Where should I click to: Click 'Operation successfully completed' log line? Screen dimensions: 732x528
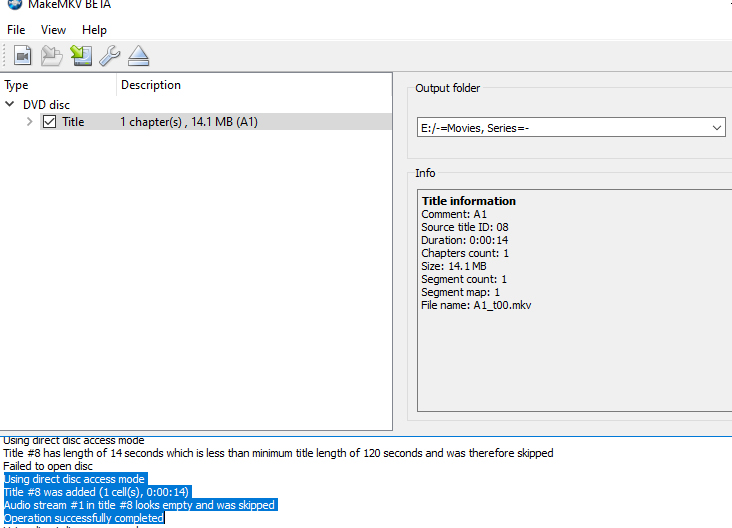pyautogui.click(x=84, y=518)
